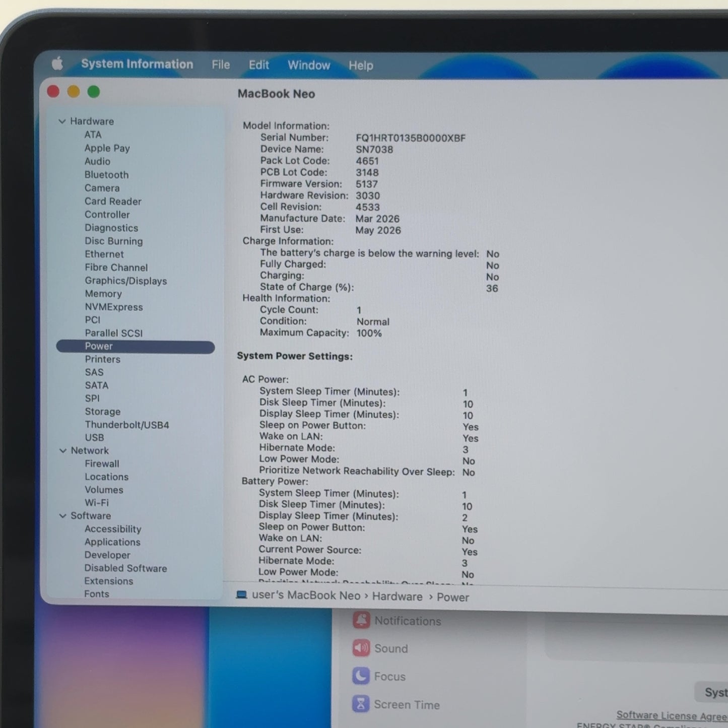Click the Condition value Normal
The image size is (728, 728).
(x=373, y=321)
